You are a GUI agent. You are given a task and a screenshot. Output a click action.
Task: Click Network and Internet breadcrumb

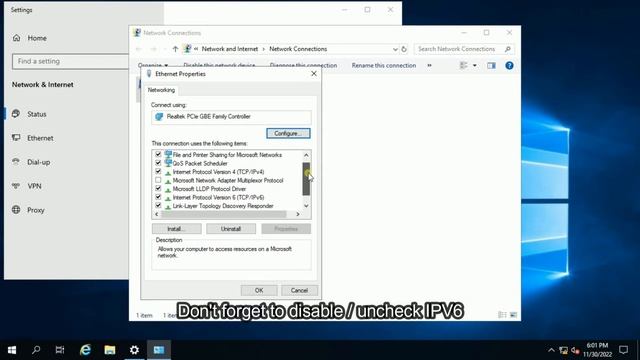pos(230,49)
